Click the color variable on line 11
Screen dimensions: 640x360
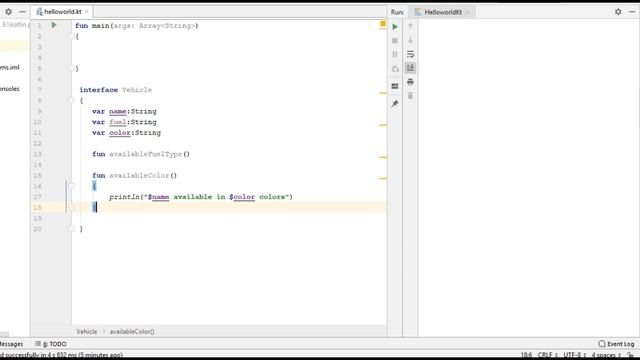pyautogui.click(x=120, y=133)
